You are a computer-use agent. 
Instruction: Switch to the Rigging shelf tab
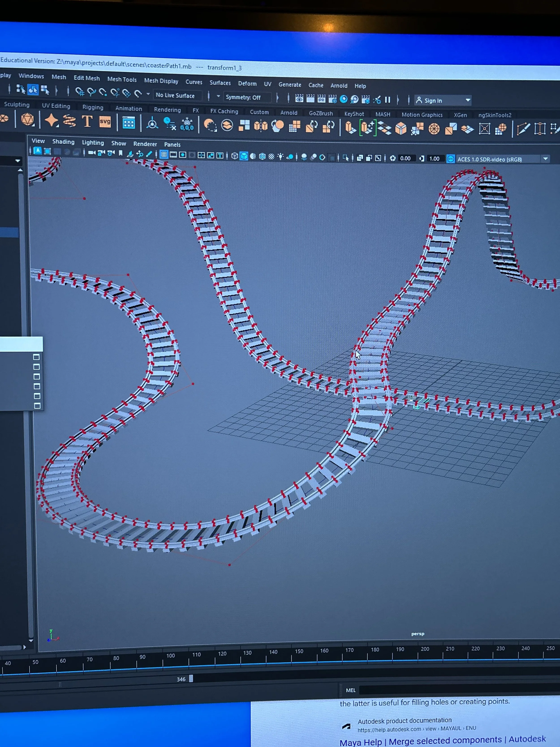coord(93,107)
